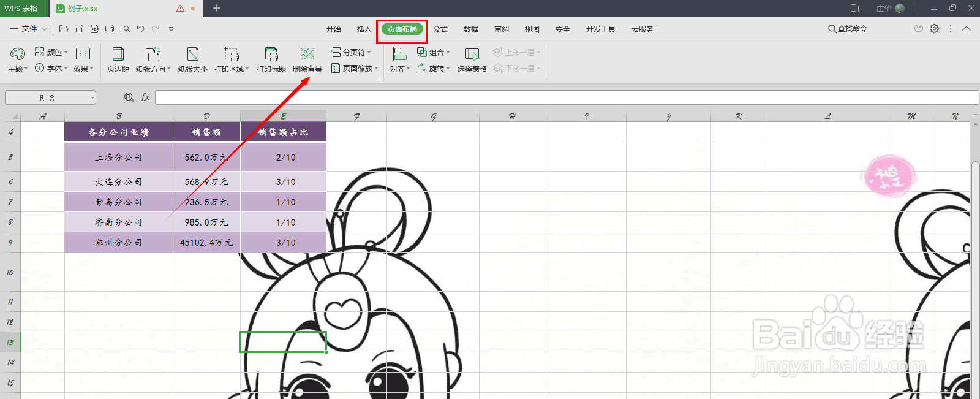Click the feedback smiley icon

tap(919, 29)
